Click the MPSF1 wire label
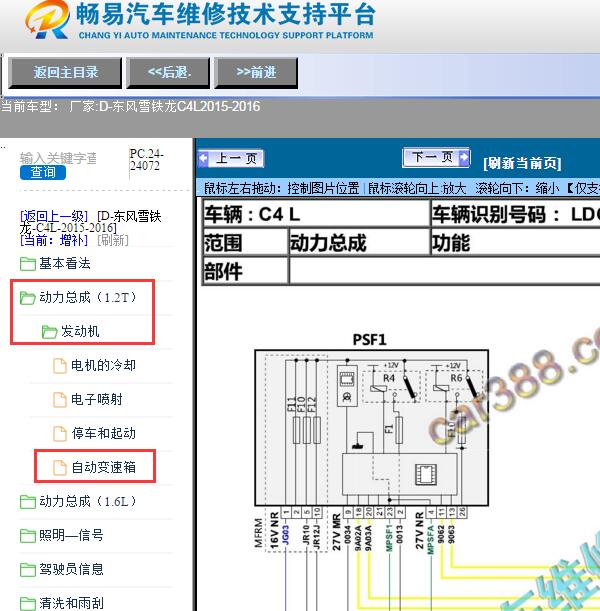 tap(389, 537)
